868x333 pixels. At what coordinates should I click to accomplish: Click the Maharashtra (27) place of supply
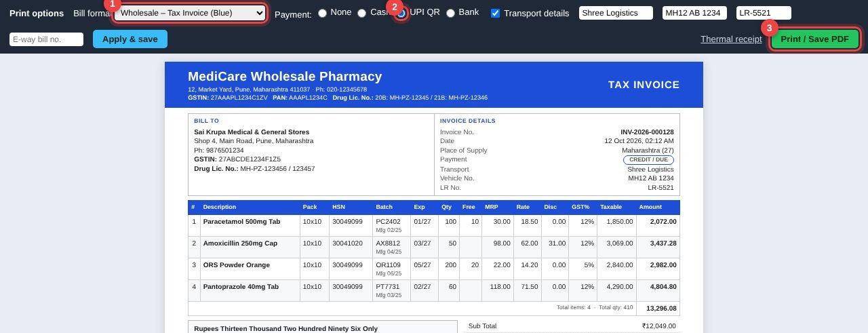click(x=648, y=151)
